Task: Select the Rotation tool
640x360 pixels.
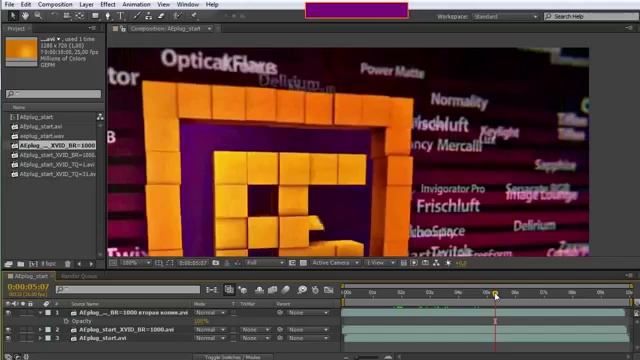Action: point(54,16)
